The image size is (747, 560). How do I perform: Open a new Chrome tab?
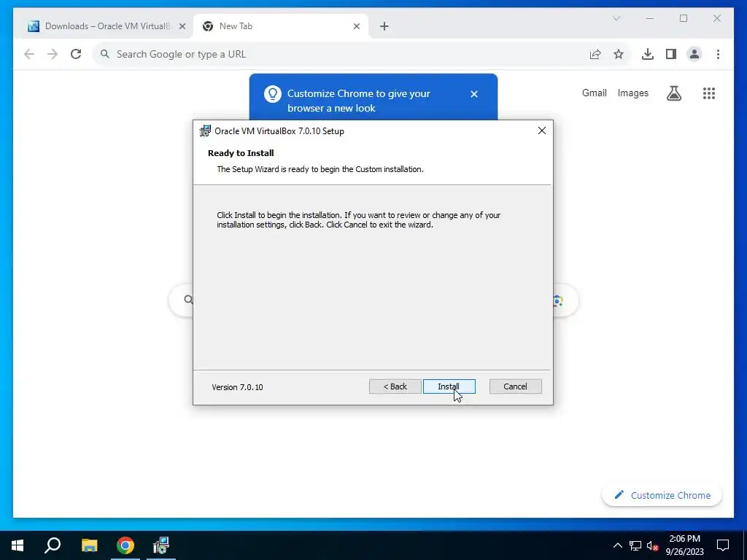click(x=384, y=26)
